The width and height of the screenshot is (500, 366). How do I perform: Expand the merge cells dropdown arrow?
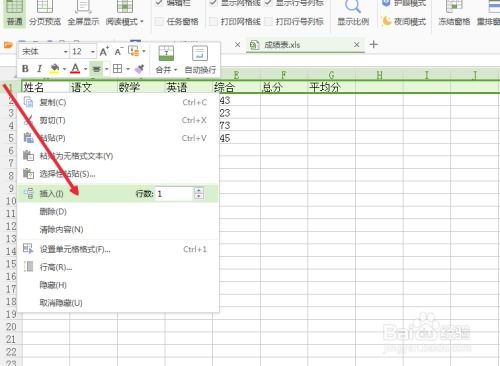175,70
